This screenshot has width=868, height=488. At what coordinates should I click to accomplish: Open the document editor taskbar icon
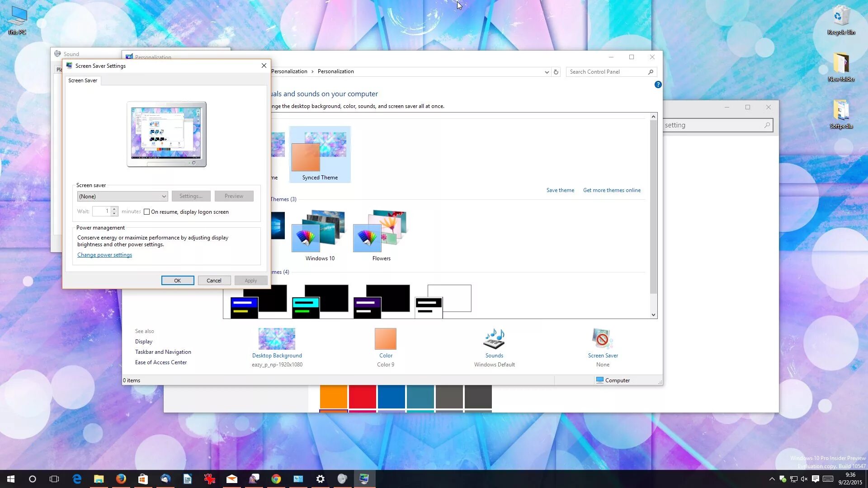(188, 479)
